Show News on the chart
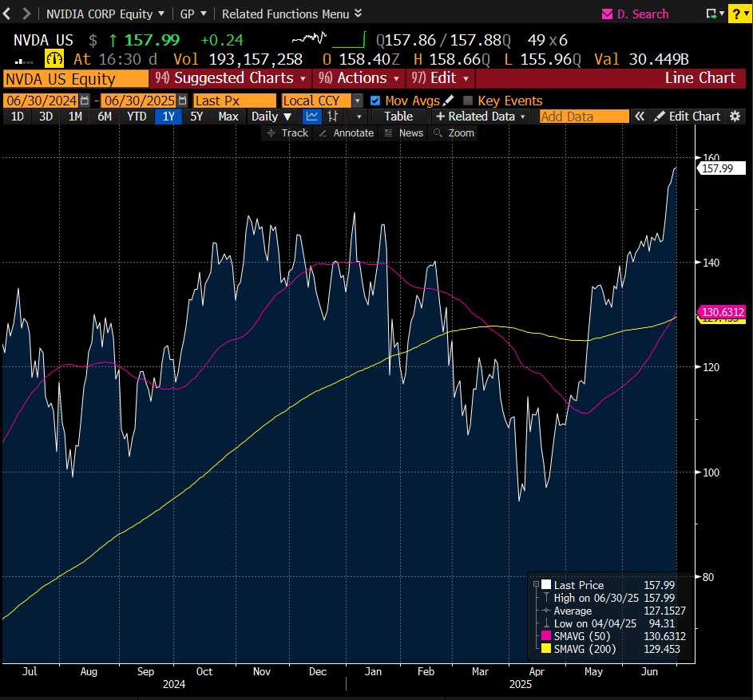753x700 pixels. [x=404, y=133]
